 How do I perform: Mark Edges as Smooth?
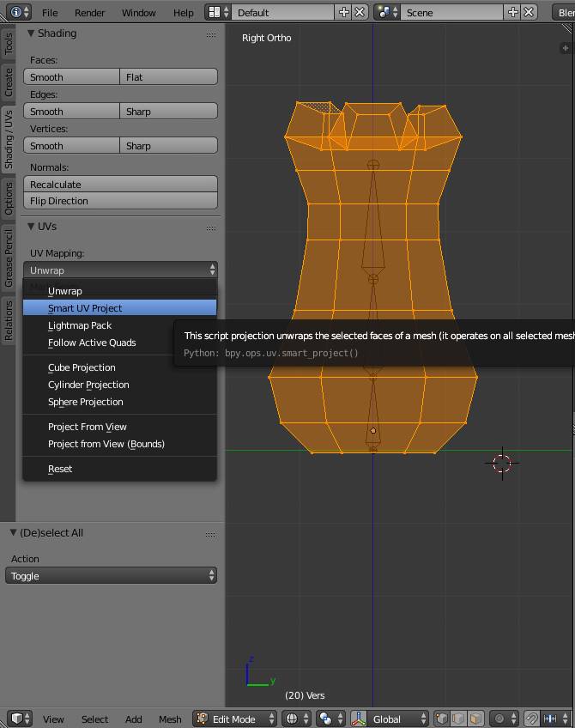(x=71, y=112)
